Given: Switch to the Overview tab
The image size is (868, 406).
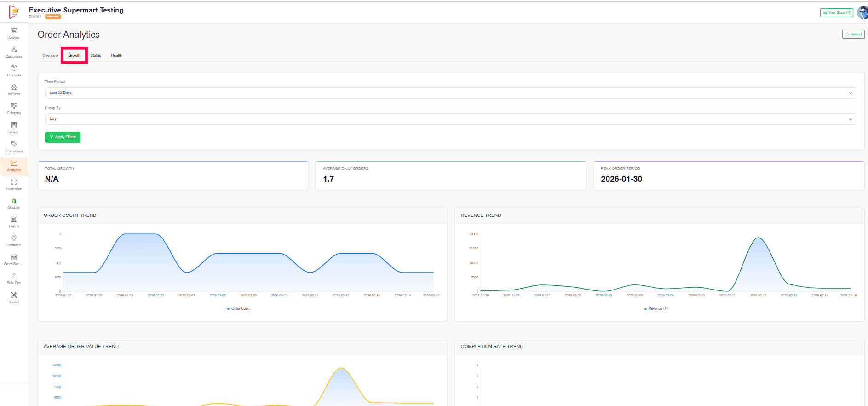Looking at the screenshot, I should 50,55.
